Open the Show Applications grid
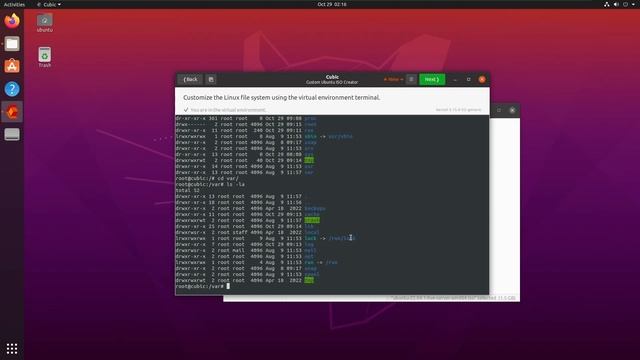 click(x=12, y=348)
